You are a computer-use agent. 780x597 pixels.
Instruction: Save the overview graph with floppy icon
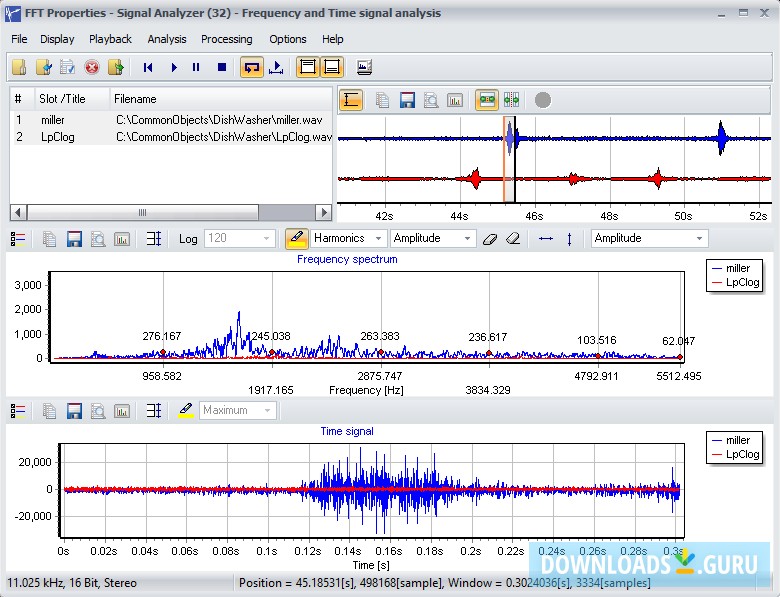click(x=407, y=100)
